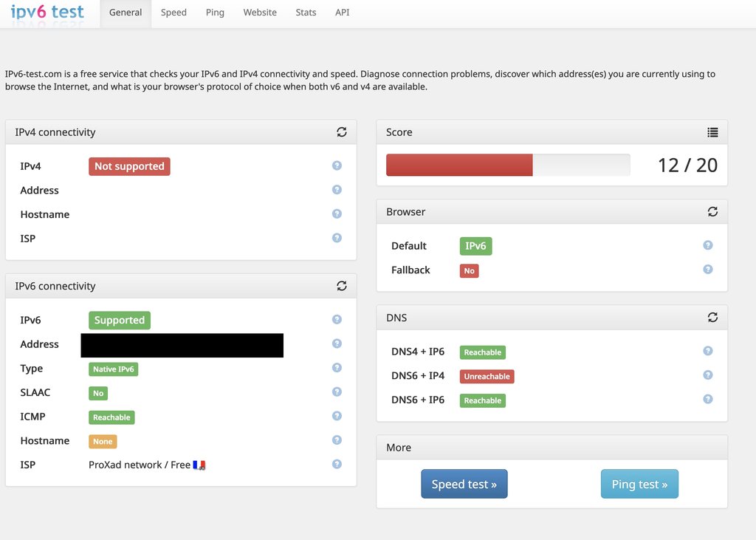
Task: Click the red score progress bar
Action: (459, 165)
